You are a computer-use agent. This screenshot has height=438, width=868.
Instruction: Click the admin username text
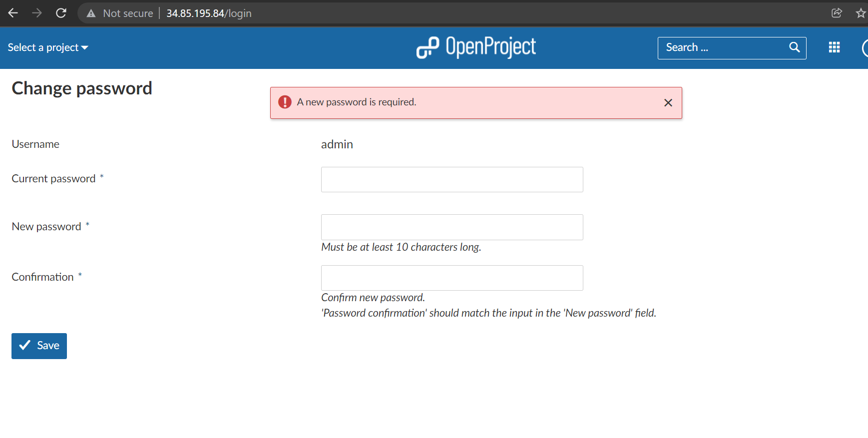[x=337, y=144]
